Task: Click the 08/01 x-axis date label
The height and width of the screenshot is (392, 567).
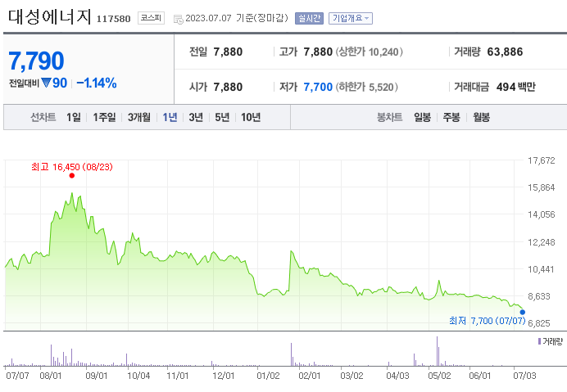Action: tap(51, 376)
